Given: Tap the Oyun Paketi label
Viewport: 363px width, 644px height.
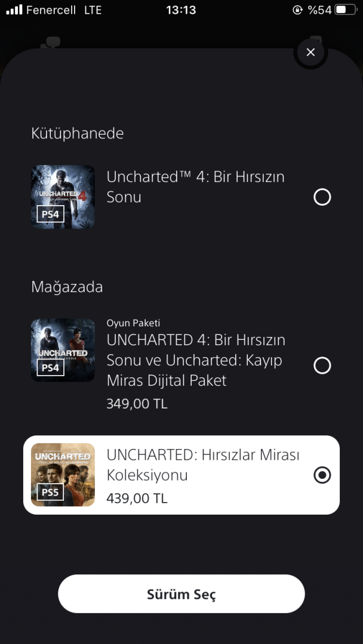Looking at the screenshot, I should [x=133, y=323].
